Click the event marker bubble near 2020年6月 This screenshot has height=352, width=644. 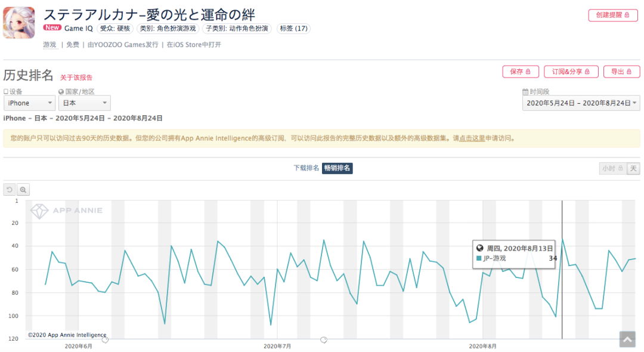coord(105,340)
